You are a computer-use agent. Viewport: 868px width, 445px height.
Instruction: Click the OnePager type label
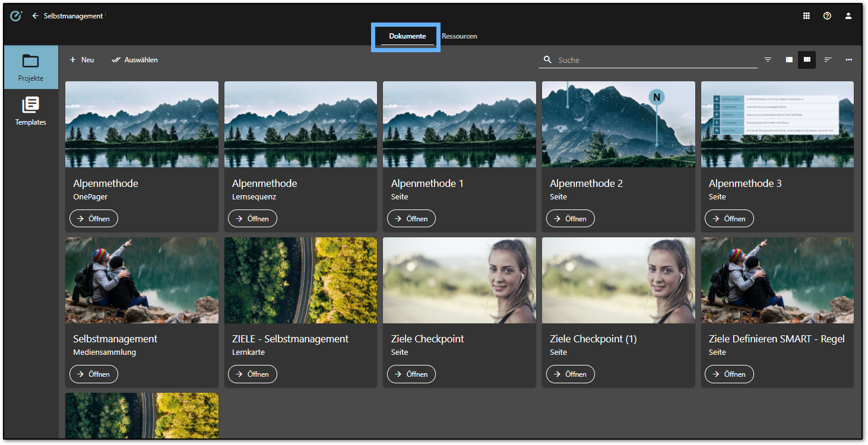(x=90, y=197)
